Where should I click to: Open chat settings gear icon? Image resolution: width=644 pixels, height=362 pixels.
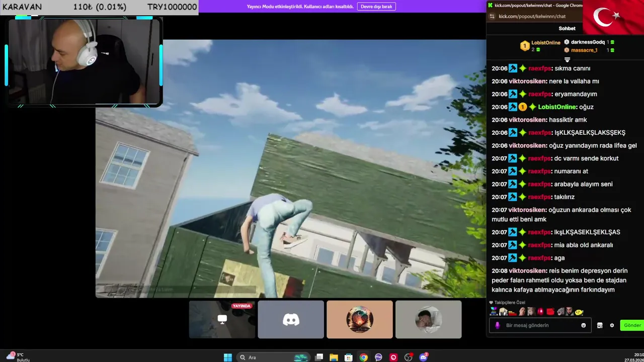(612, 325)
